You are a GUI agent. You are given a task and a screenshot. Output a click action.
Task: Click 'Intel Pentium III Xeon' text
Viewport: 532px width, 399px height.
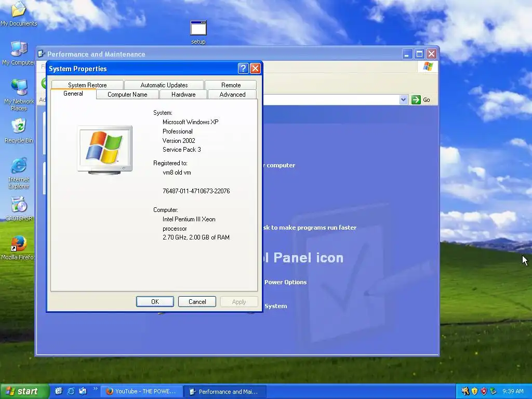pyautogui.click(x=189, y=219)
